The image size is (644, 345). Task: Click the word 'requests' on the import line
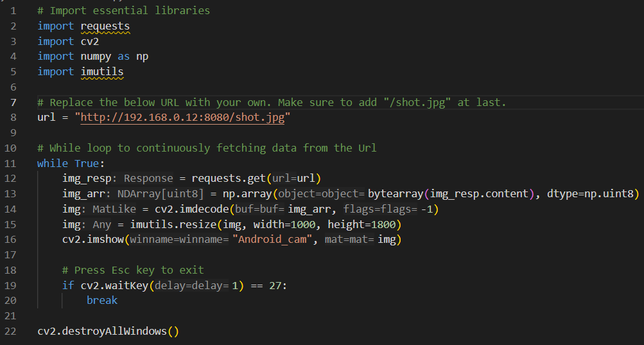(105, 26)
